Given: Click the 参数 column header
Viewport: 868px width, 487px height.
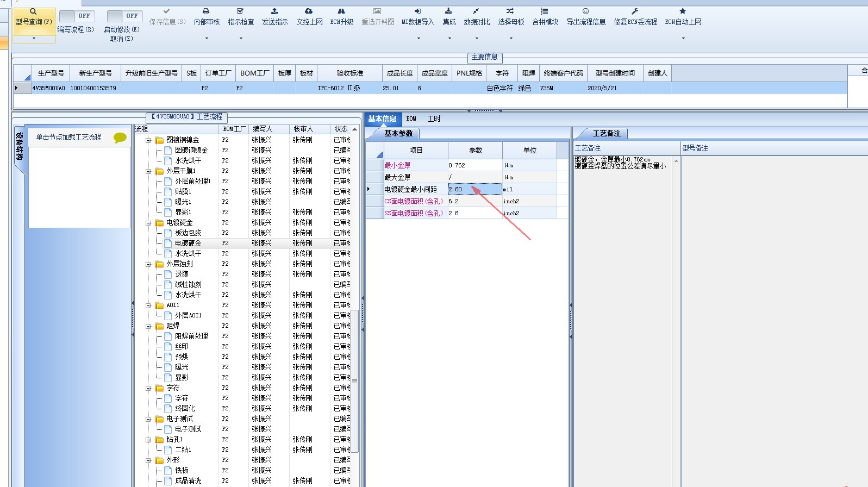Looking at the screenshot, I should 476,150.
